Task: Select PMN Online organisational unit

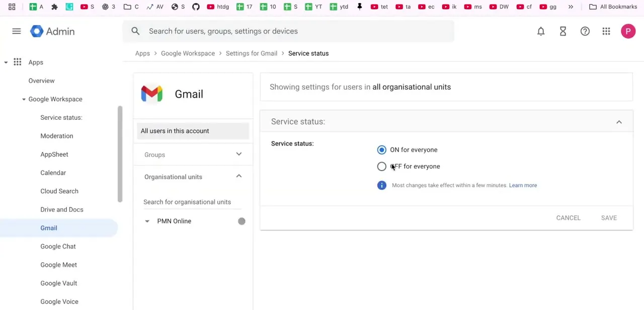Action: (174, 221)
